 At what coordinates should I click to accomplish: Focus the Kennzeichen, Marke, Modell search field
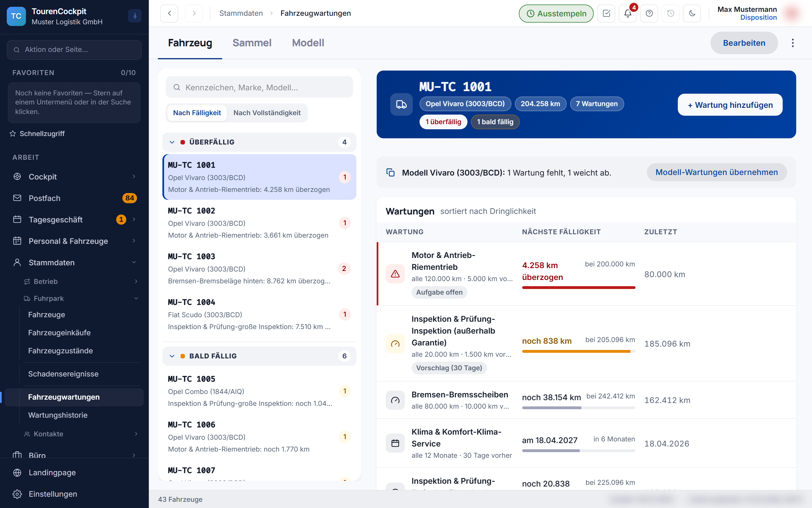(x=259, y=87)
